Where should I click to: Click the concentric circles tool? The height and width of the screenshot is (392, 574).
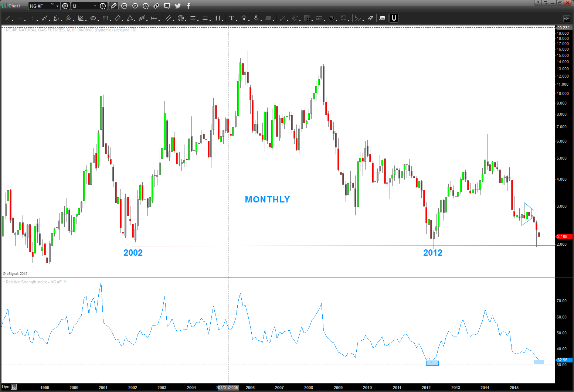coord(181,18)
